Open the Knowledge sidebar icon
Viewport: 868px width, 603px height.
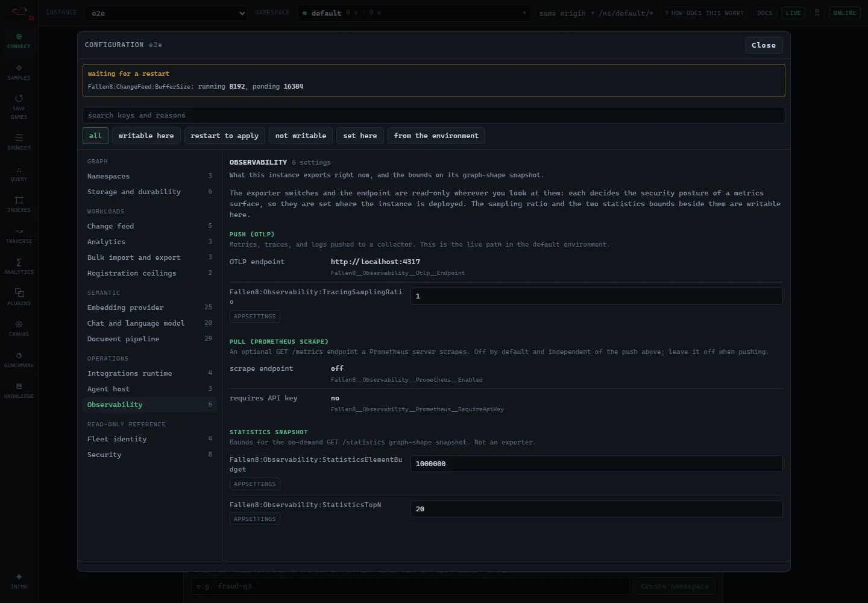click(19, 391)
